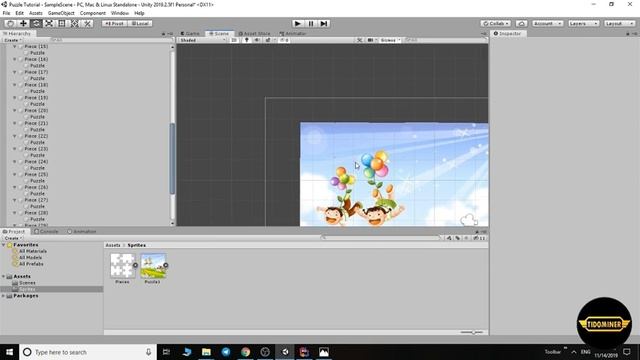Select the Pieces sprite thumbnail

[x=122, y=265]
